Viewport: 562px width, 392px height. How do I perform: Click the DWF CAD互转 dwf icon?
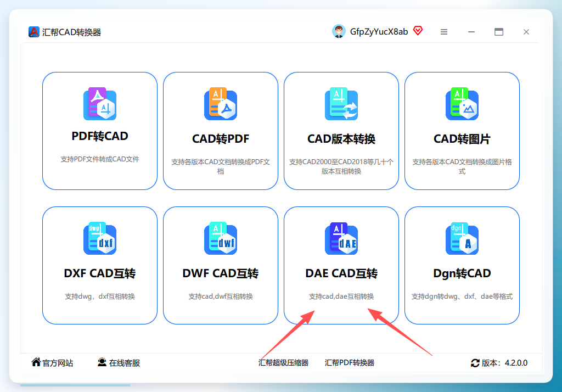click(x=221, y=238)
